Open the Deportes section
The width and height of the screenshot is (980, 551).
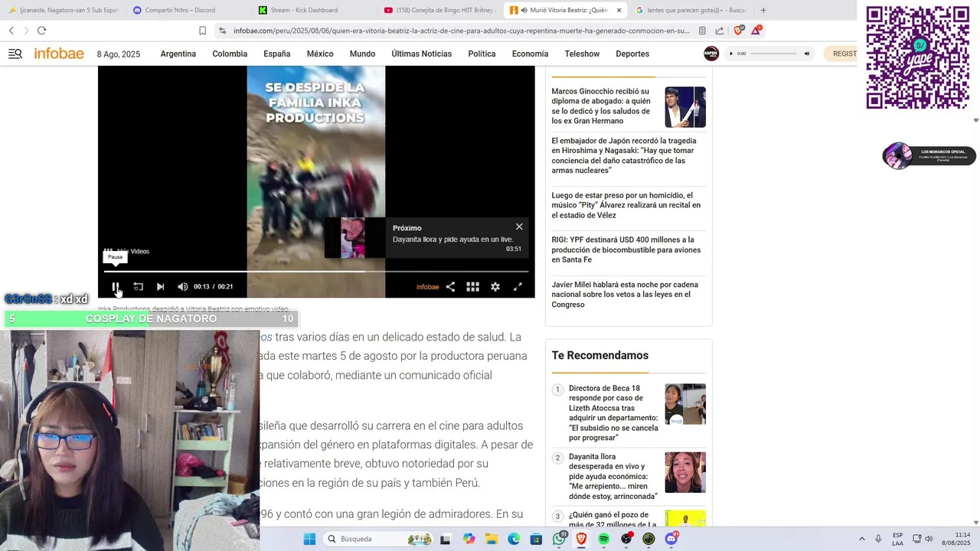[632, 54]
